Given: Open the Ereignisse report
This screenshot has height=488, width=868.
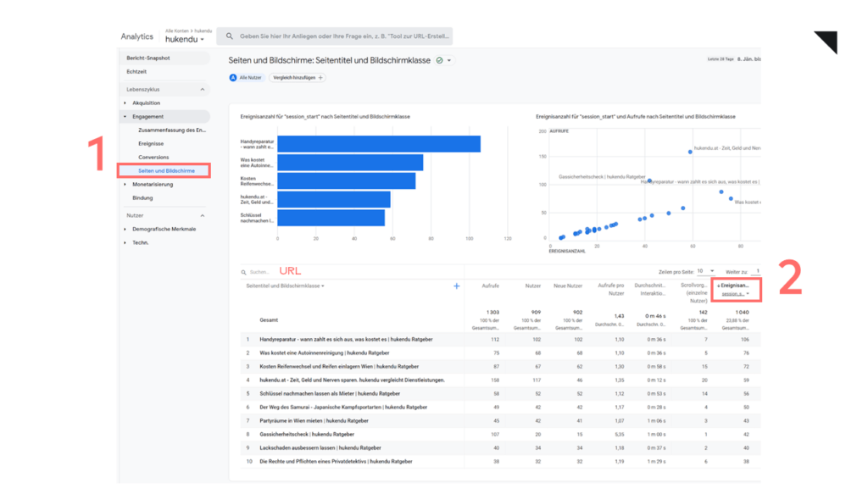Looking at the screenshot, I should pos(151,144).
